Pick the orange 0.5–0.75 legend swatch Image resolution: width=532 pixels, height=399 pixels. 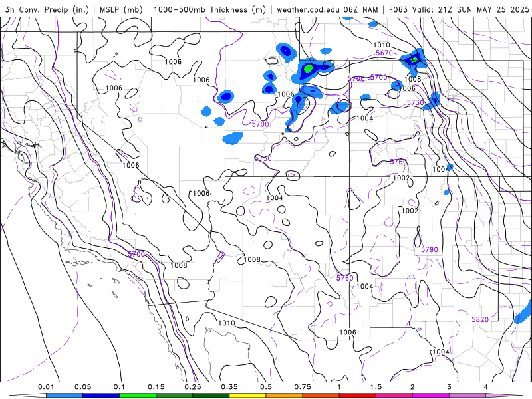[285, 396]
